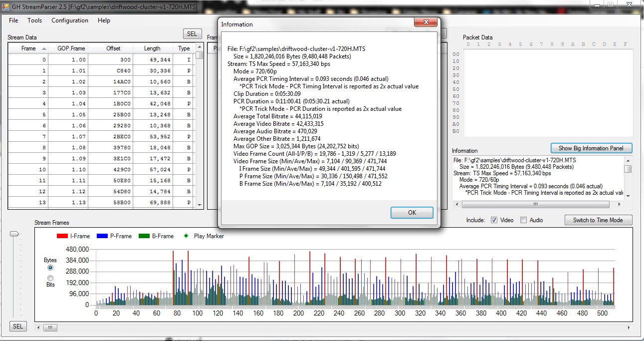The image size is (644, 341).
Task: Enable the Audio include checkbox
Action: [x=523, y=220]
